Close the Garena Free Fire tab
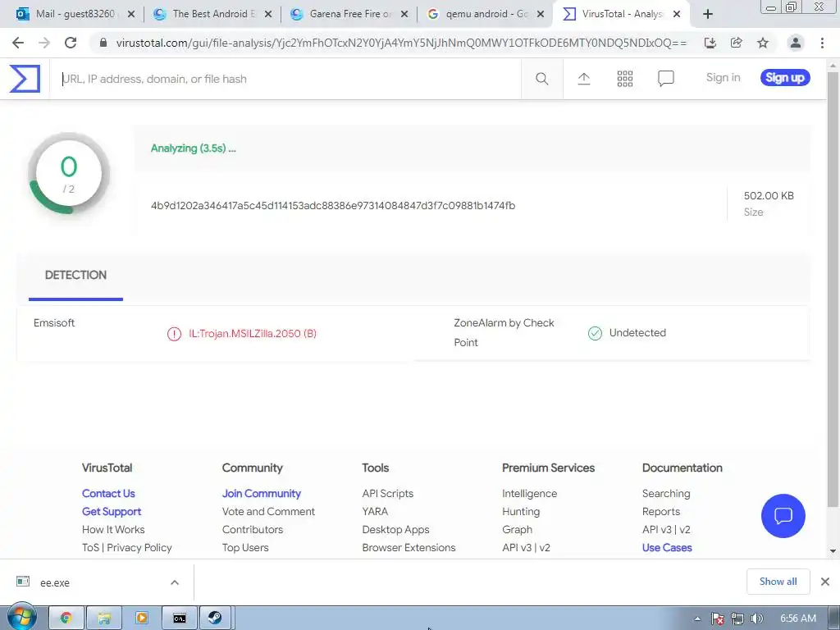The height and width of the screenshot is (630, 840). pyautogui.click(x=404, y=15)
